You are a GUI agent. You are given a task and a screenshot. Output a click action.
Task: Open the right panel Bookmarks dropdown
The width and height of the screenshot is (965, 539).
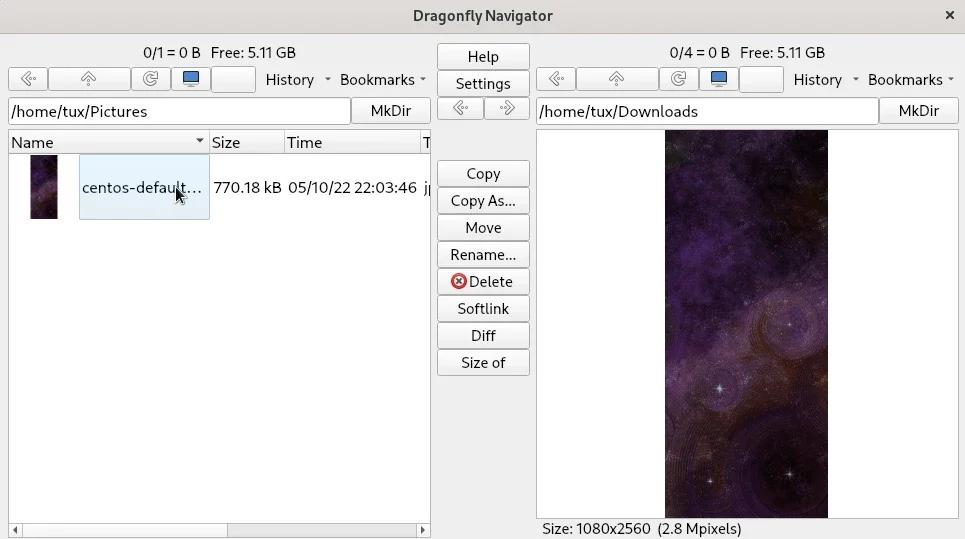point(911,80)
